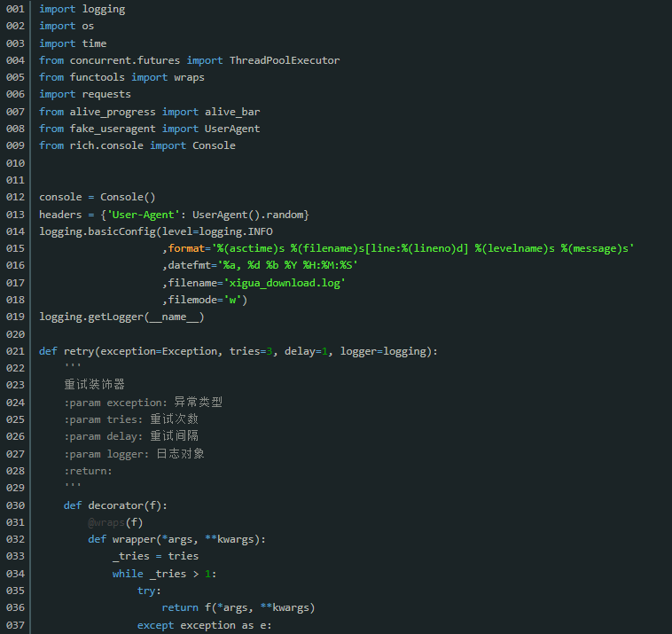Click 'logging.getLogger(__name__)' line
The height and width of the screenshot is (634, 672).
pos(121,317)
